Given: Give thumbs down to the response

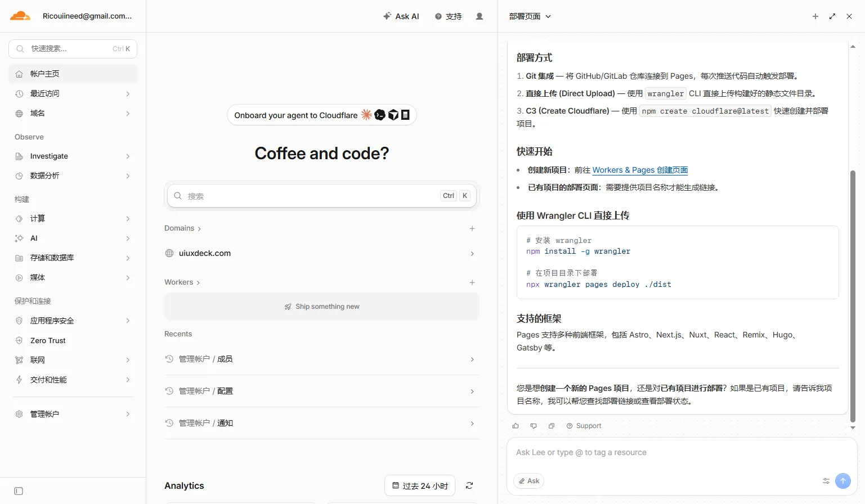Looking at the screenshot, I should click(534, 426).
